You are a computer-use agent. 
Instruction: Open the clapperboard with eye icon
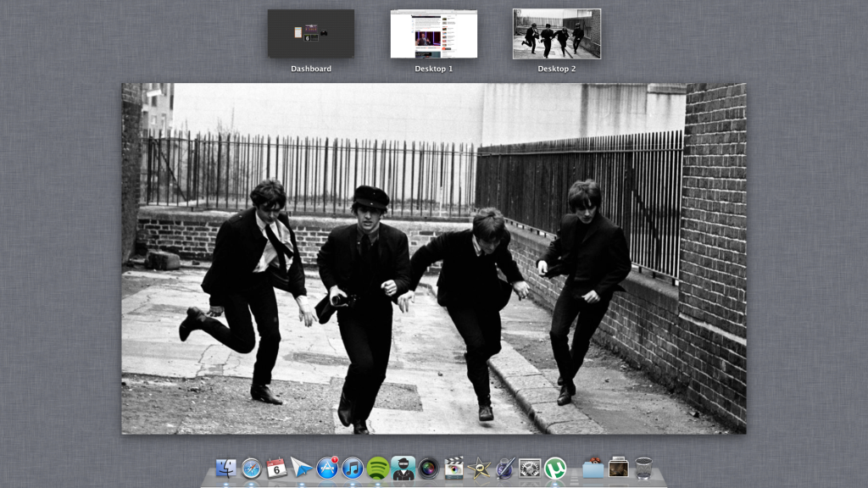tap(453, 468)
